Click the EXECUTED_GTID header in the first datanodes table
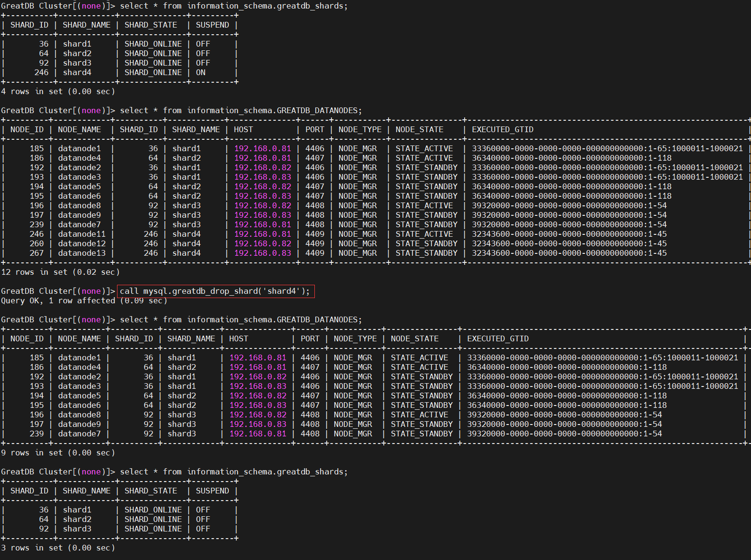 503,129
